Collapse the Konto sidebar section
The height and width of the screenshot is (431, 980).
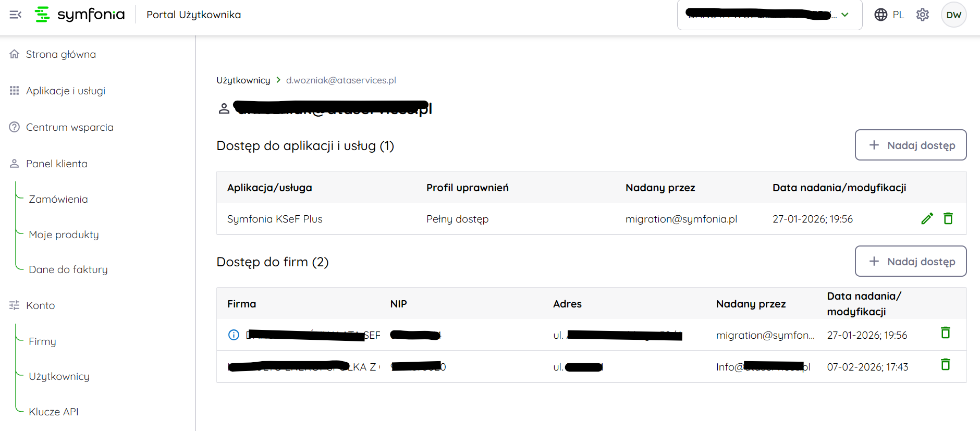[x=40, y=305]
